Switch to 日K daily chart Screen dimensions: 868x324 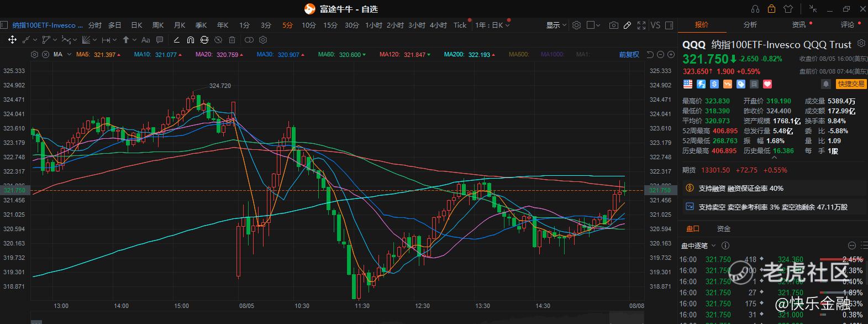click(x=136, y=25)
